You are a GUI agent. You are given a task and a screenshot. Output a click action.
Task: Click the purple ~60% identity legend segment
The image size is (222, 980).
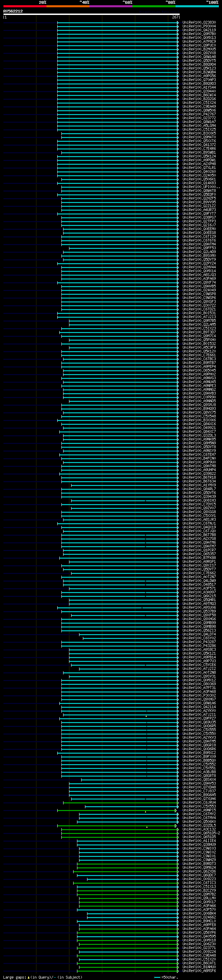pos(111,7)
